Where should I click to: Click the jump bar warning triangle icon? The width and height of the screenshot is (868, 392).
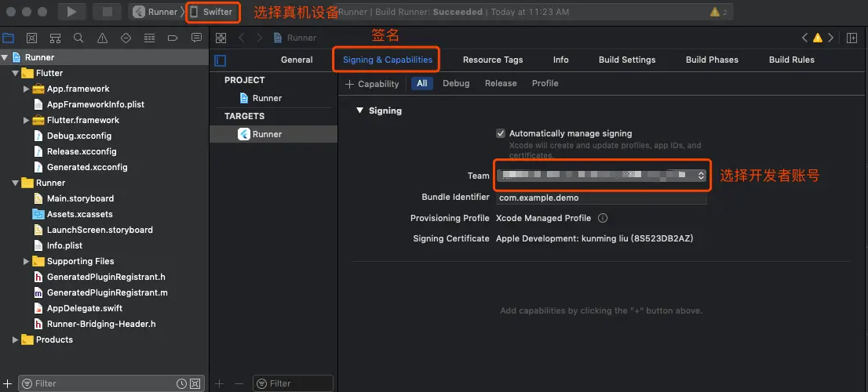(x=818, y=38)
